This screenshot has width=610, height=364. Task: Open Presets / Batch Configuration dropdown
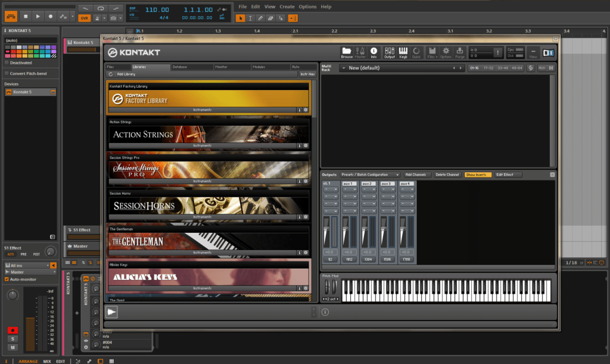(370, 175)
